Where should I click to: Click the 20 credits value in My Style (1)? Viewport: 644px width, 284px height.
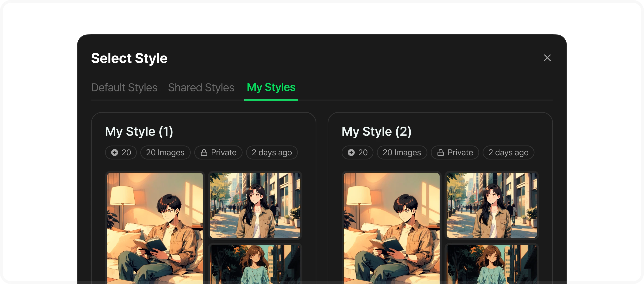(126, 152)
